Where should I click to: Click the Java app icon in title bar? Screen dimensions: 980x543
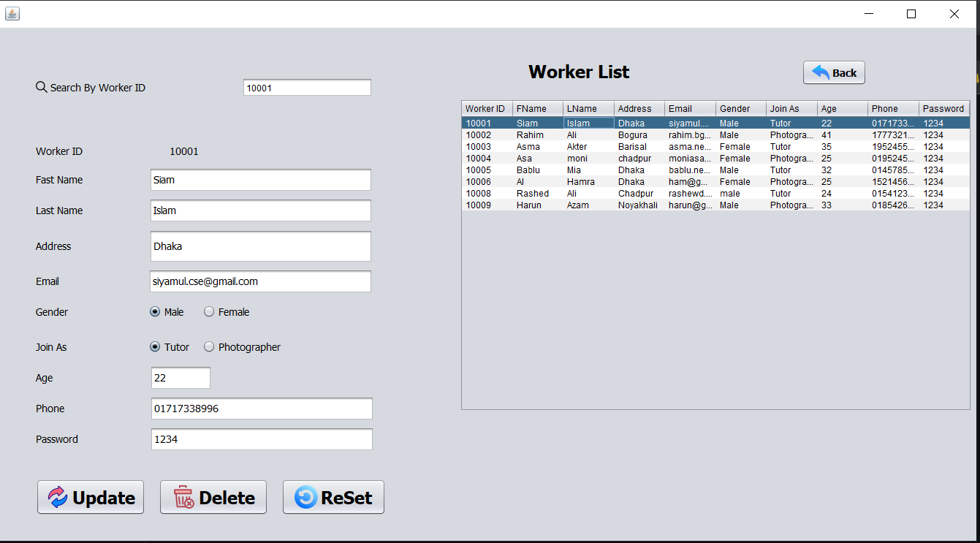tap(12, 13)
